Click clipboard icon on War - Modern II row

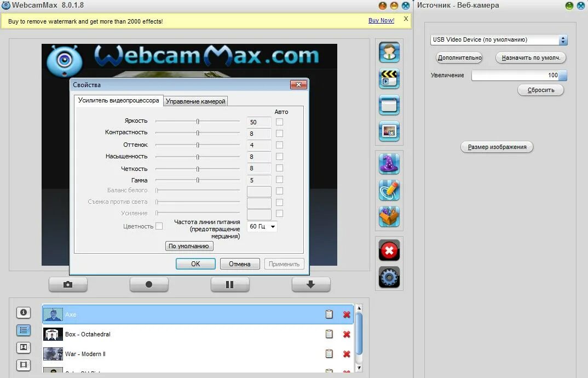[x=329, y=353]
